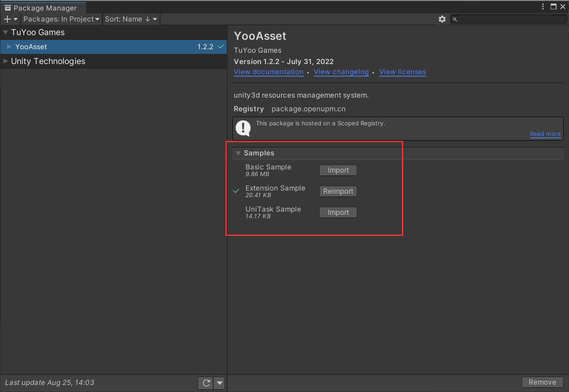Click the YooAsset version number 1.2.2

coord(205,47)
